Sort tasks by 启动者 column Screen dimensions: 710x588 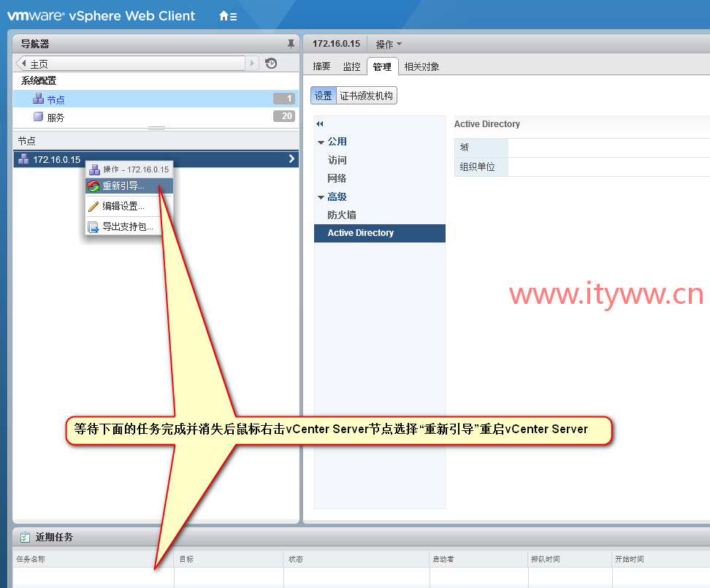[x=478, y=559]
